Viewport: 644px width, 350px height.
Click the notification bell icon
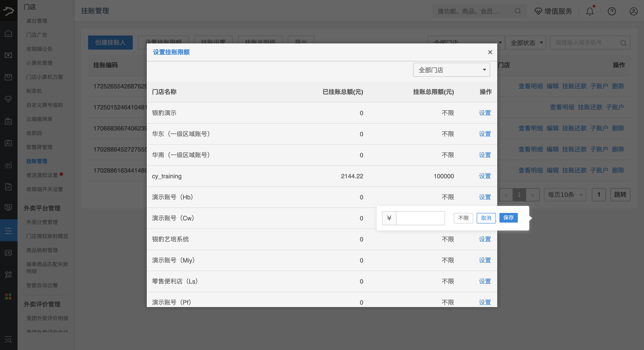(x=589, y=11)
